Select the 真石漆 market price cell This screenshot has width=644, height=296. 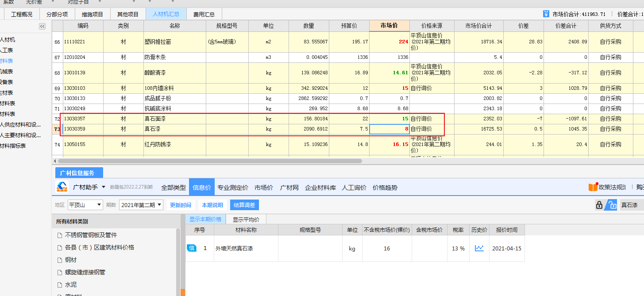389,129
